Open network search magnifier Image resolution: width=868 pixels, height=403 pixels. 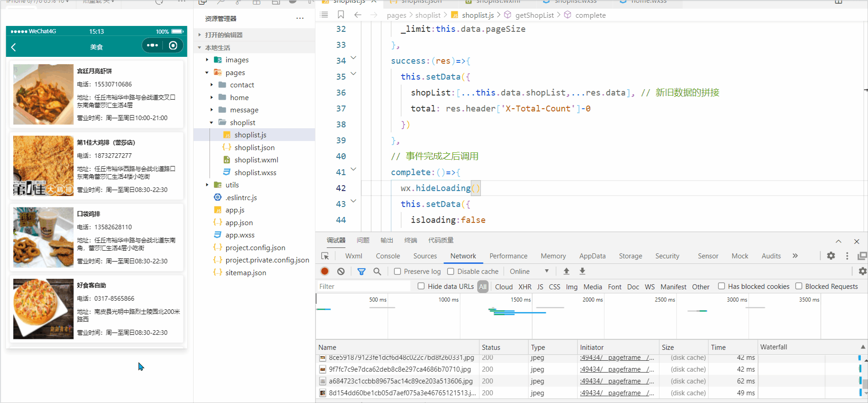pyautogui.click(x=377, y=271)
